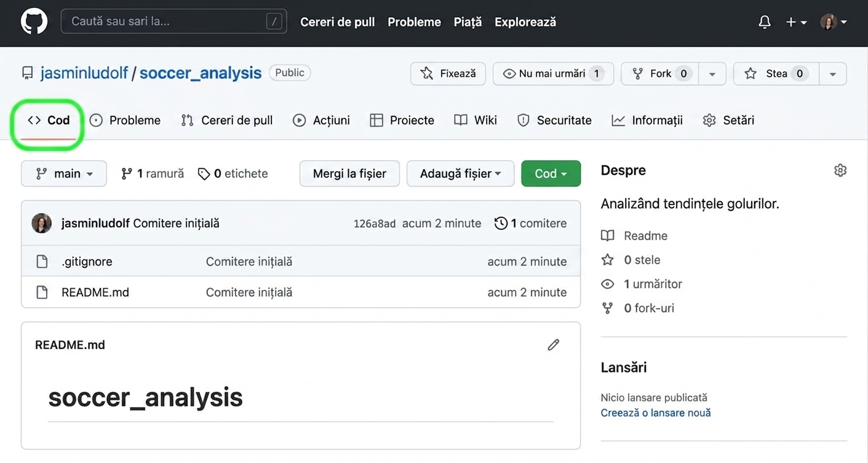
Task: Expand the 'Adaugă fișier' dropdown
Action: tap(460, 174)
